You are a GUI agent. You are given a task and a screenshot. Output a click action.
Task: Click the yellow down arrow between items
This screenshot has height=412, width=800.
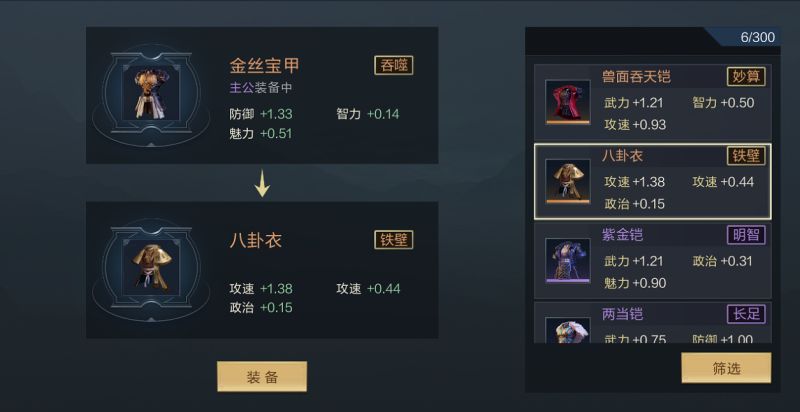tap(262, 184)
